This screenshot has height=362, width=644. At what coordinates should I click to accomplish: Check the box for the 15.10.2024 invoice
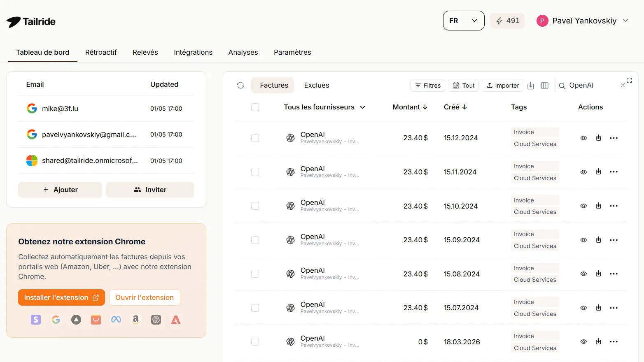pyautogui.click(x=255, y=206)
